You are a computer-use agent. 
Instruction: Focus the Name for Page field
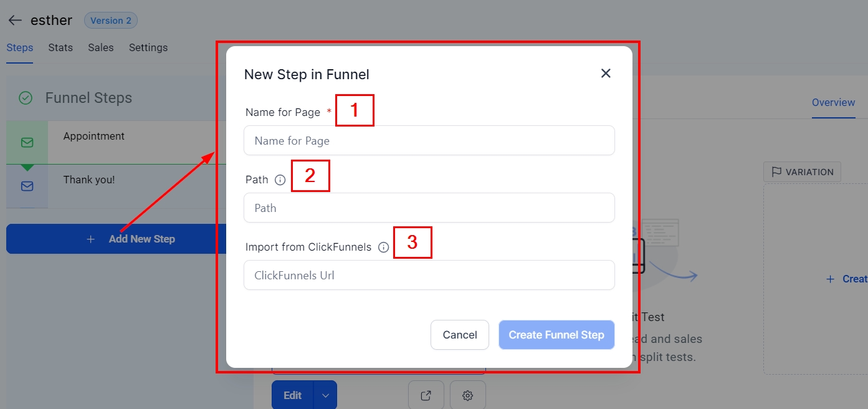pyautogui.click(x=429, y=141)
